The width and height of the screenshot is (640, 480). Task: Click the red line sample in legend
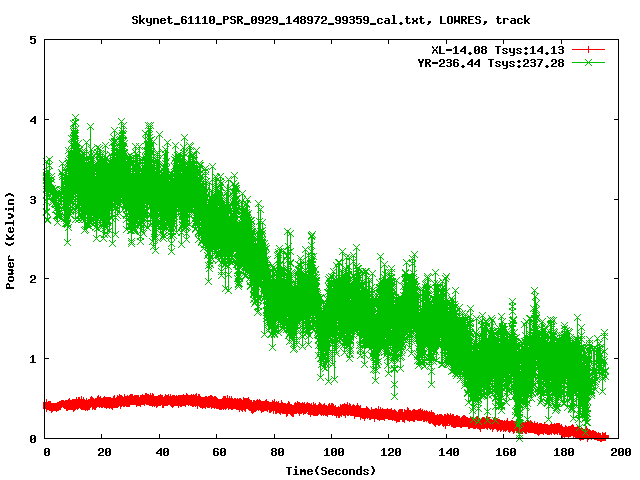589,49
